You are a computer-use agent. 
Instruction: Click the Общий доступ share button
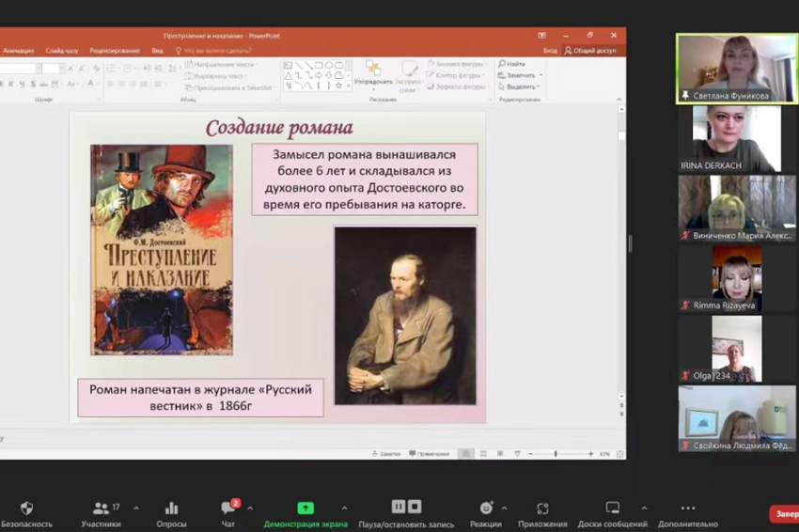(x=591, y=51)
